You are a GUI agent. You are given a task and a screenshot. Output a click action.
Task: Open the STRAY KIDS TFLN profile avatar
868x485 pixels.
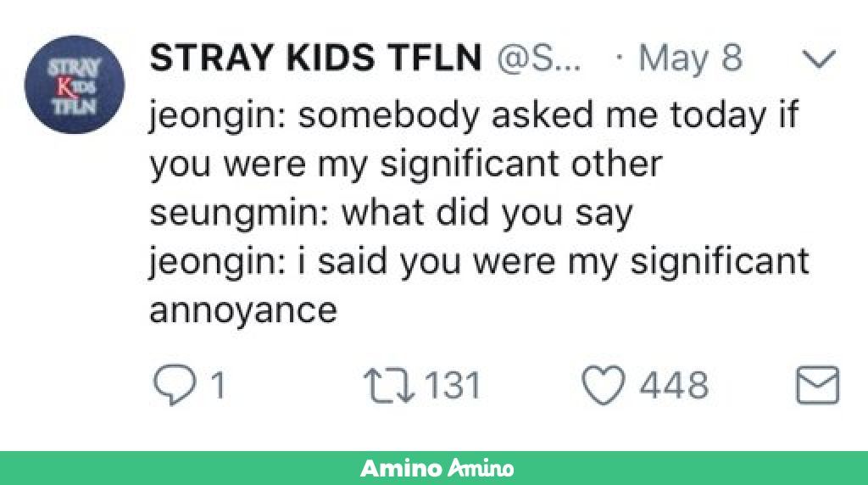[x=74, y=83]
